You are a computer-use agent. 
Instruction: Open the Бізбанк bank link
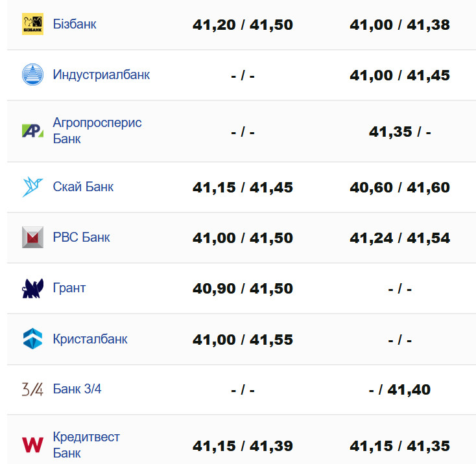point(75,25)
